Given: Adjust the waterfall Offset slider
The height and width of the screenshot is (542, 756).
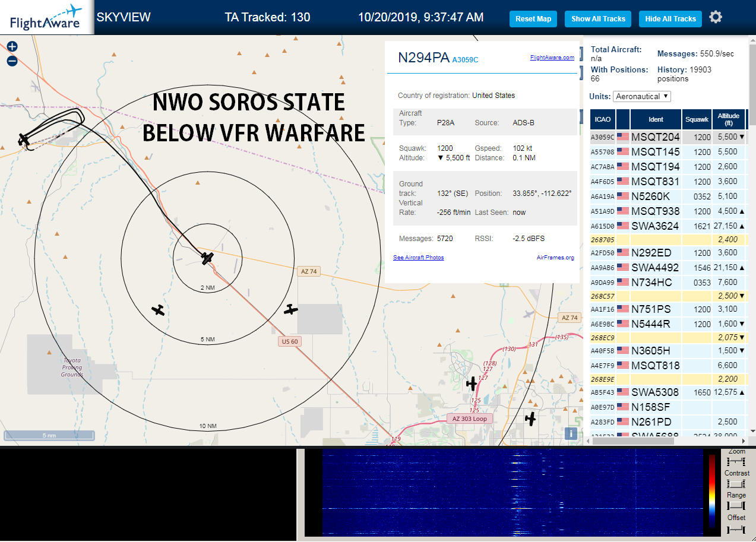Looking at the screenshot, I should [736, 528].
